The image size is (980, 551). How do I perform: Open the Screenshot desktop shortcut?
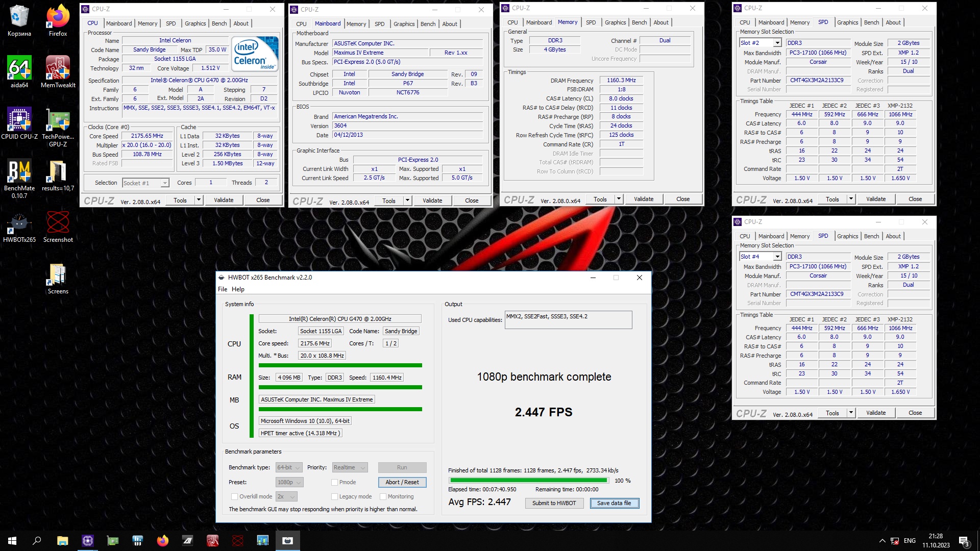(58, 227)
